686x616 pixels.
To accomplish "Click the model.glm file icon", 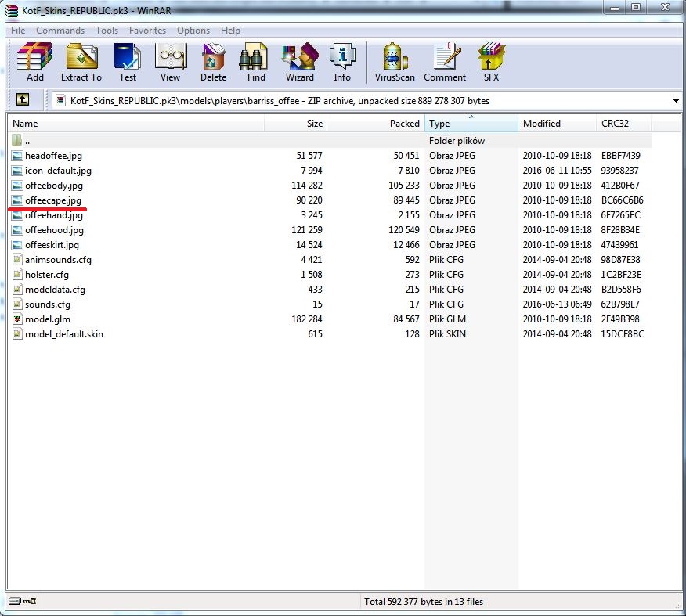I will coord(17,319).
